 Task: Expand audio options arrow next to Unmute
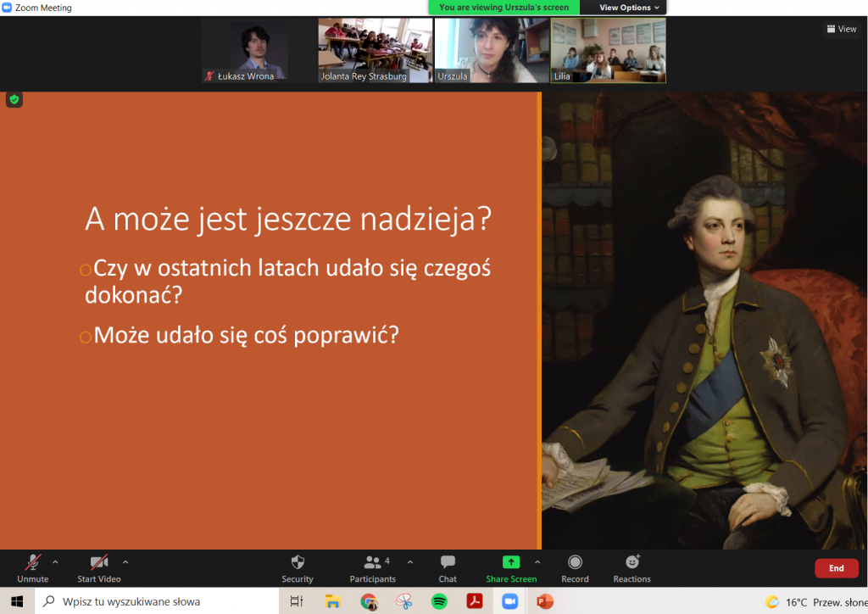[x=56, y=561]
